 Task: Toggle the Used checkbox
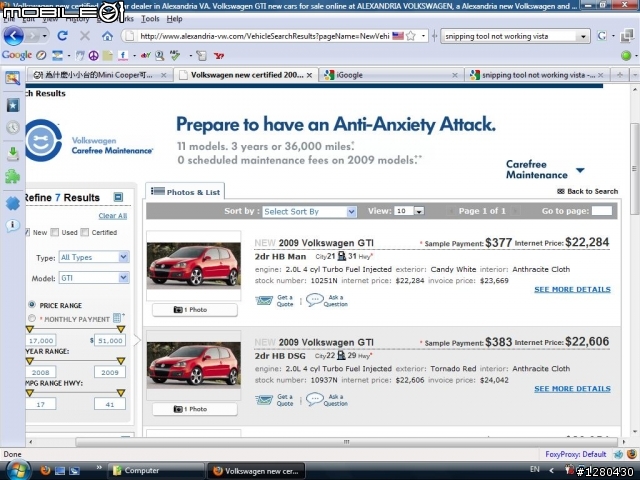click(x=55, y=232)
